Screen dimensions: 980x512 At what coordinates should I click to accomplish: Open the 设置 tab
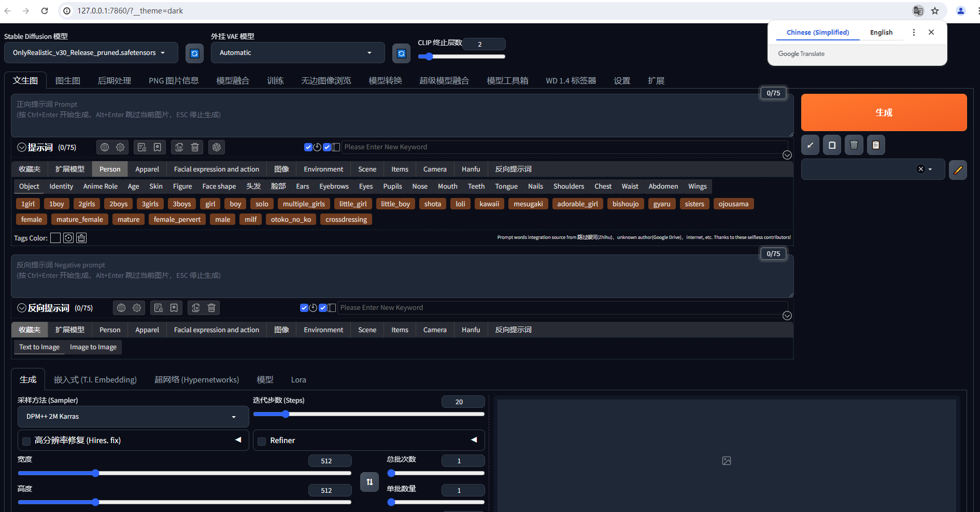[622, 81]
